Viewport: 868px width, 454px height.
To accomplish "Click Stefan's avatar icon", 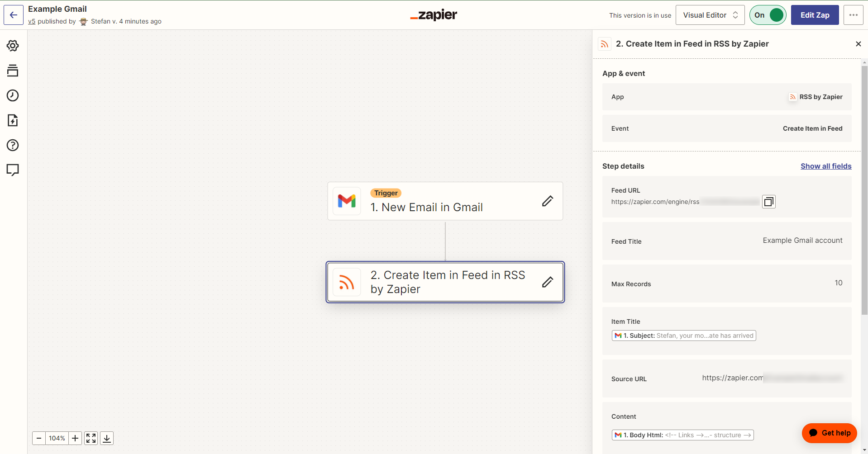I will 83,21.
